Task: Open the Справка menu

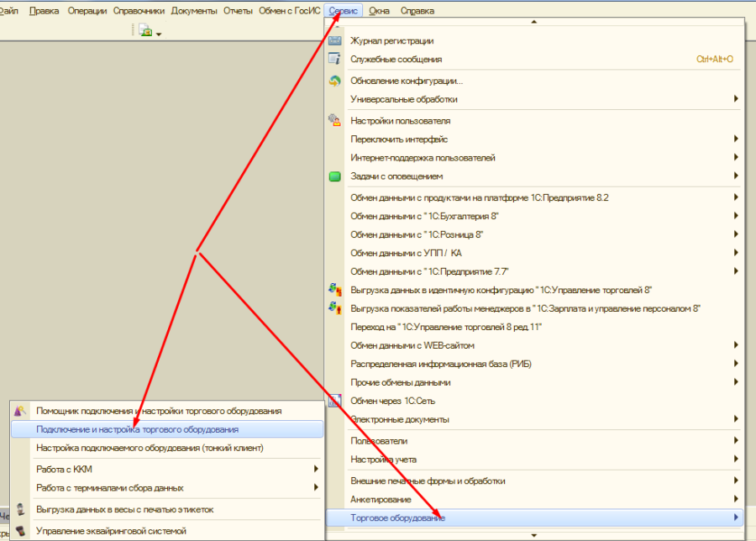Action: click(x=417, y=10)
